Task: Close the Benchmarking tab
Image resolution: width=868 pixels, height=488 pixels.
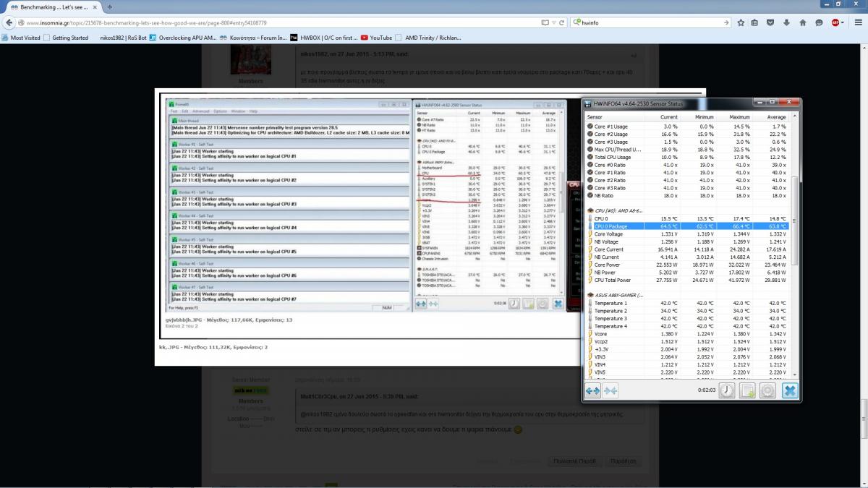Action: pyautogui.click(x=96, y=7)
